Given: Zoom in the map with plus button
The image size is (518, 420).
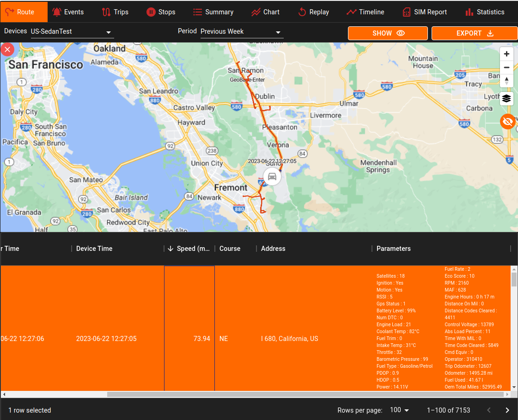Looking at the screenshot, I should point(506,54).
